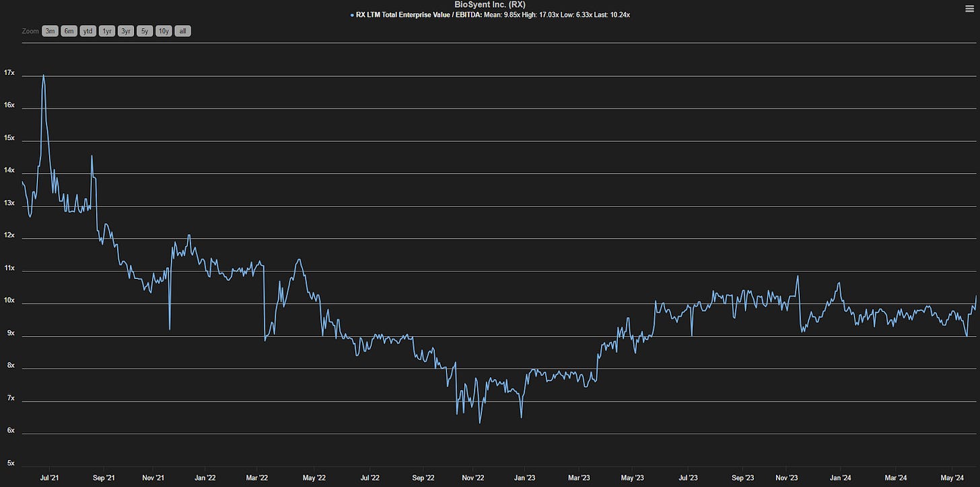Click the Mar '22 x-axis label
The width and height of the screenshot is (980, 487).
tap(257, 478)
